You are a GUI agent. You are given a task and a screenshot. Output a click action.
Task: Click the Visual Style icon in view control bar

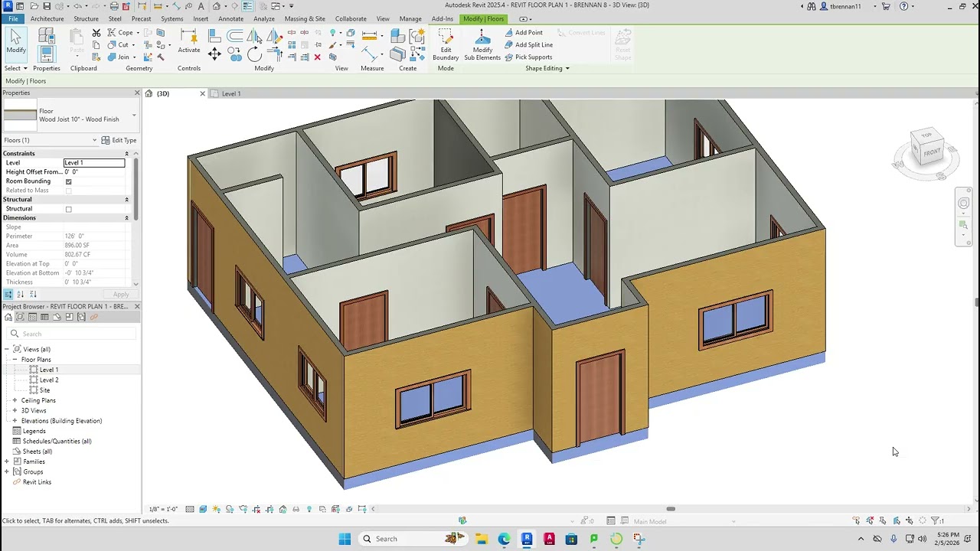[203, 509]
